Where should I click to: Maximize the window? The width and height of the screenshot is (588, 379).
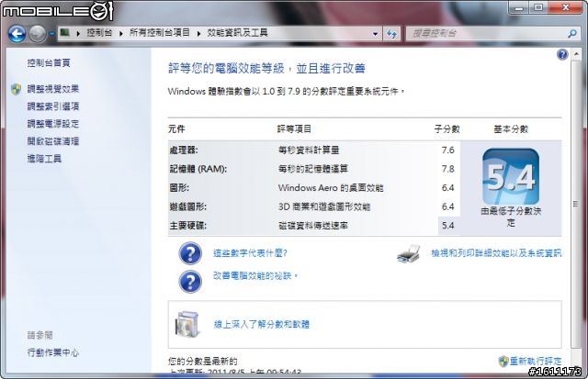point(538,7)
